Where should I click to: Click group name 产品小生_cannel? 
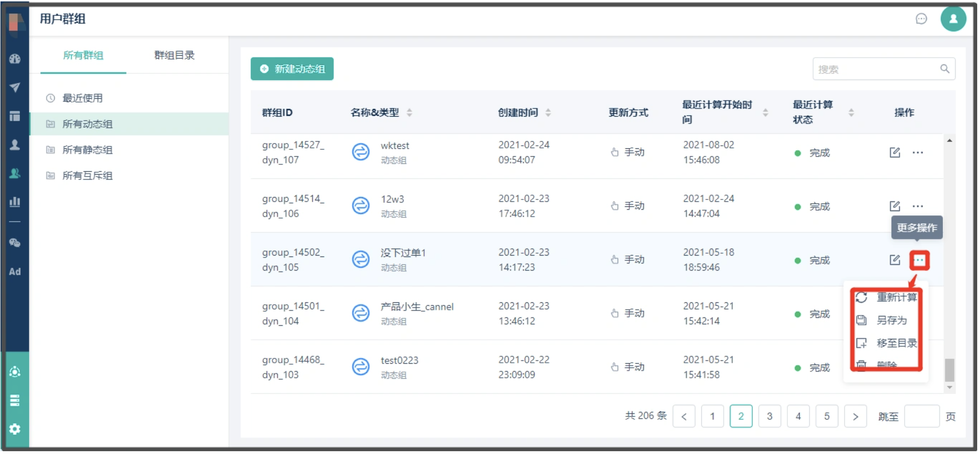click(417, 307)
